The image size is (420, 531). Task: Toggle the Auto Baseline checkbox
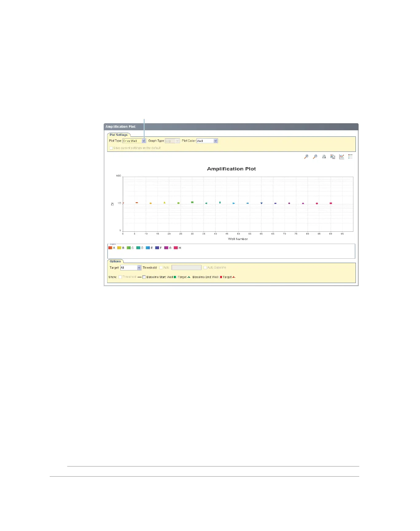pyautogui.click(x=205, y=268)
